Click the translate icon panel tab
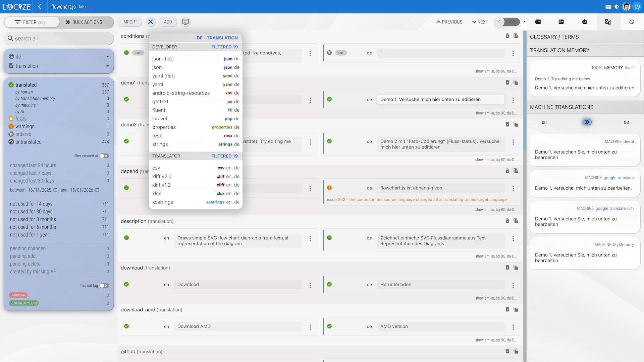The height and width of the screenshot is (362, 644). (608, 22)
